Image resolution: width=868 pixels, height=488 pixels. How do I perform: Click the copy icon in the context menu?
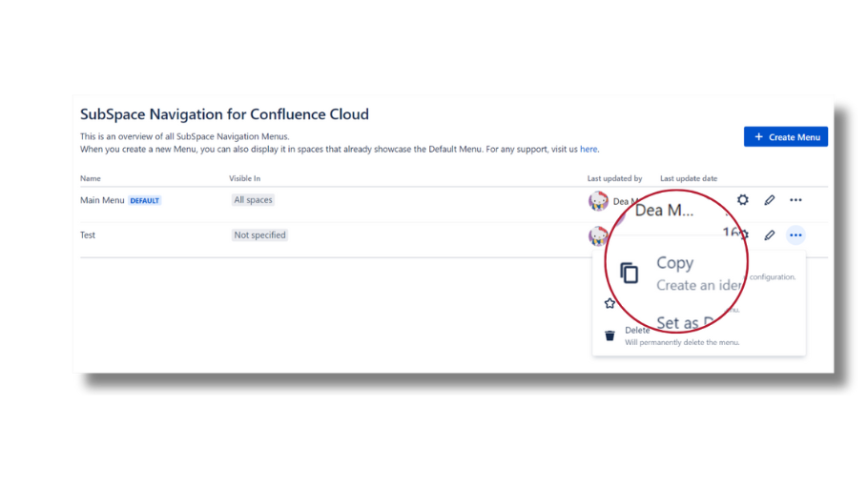(630, 274)
